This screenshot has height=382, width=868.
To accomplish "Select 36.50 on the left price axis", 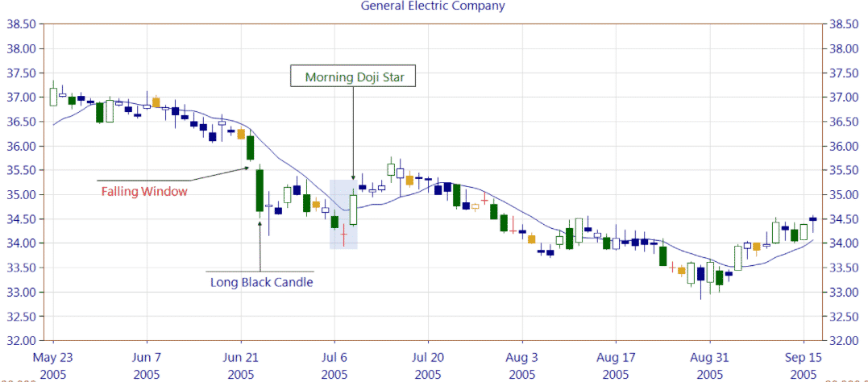I will point(20,122).
